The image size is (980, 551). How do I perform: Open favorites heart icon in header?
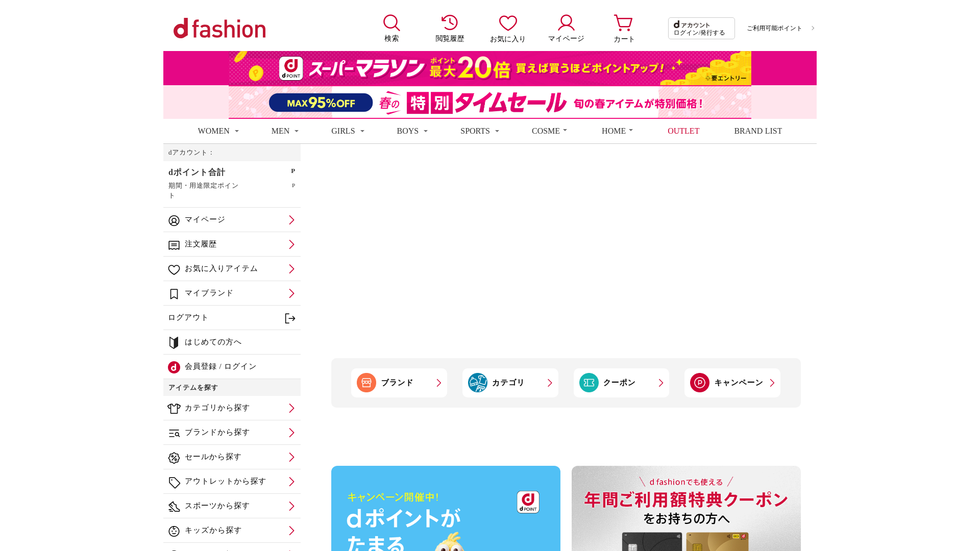(508, 23)
